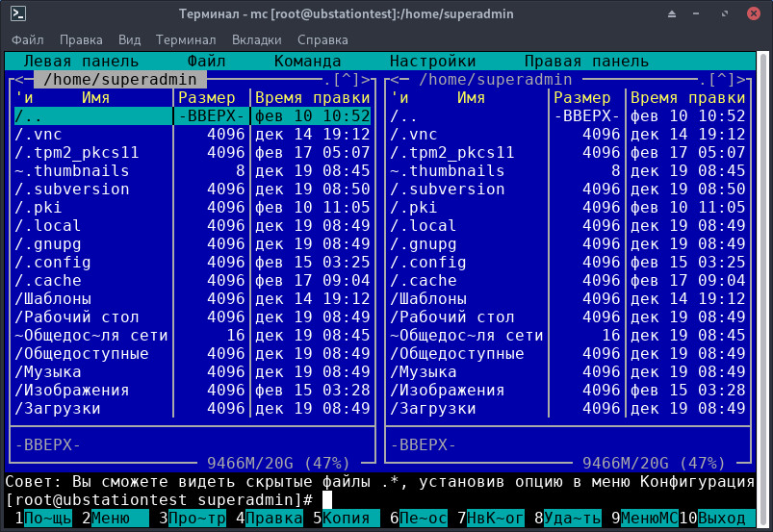
Task: Click the right panel history back arrow
Action: click(x=395, y=80)
